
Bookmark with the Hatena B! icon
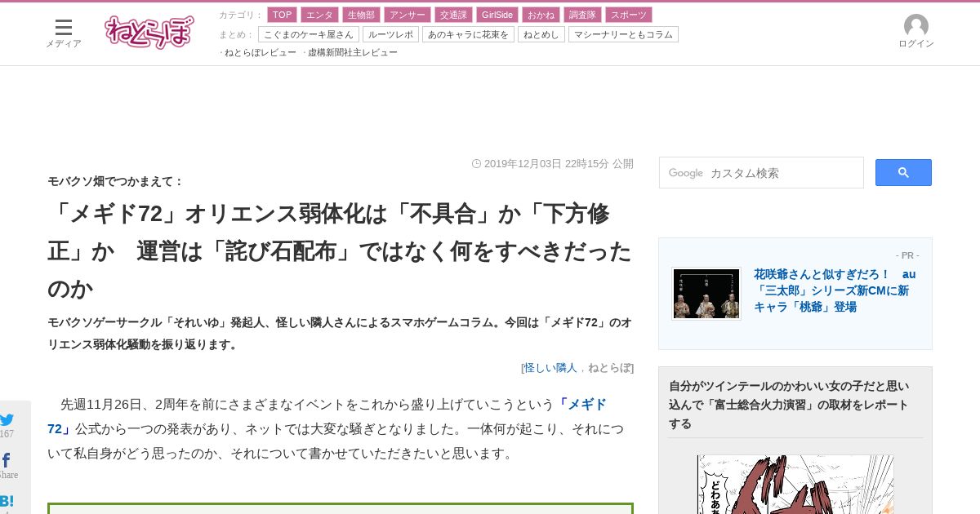pyautogui.click(x=7, y=501)
